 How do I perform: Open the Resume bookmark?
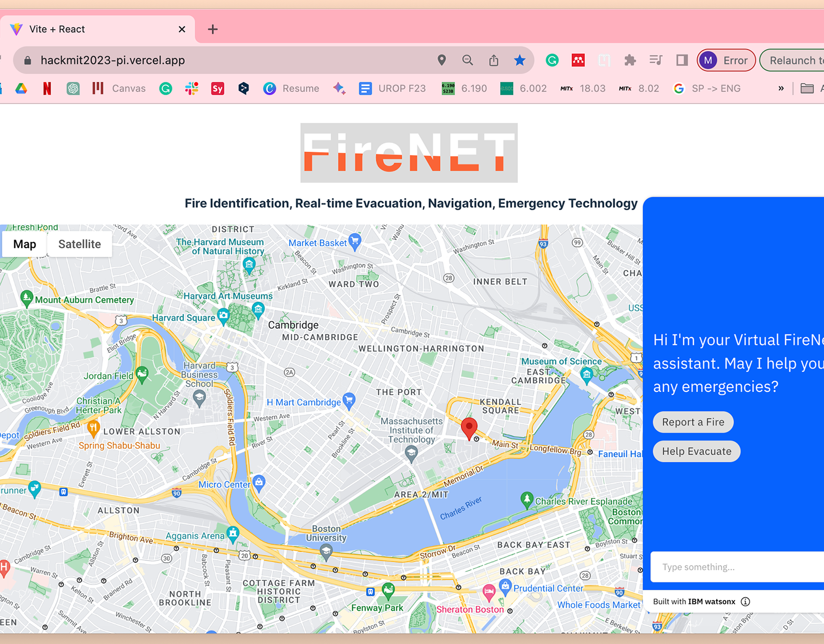coord(291,89)
